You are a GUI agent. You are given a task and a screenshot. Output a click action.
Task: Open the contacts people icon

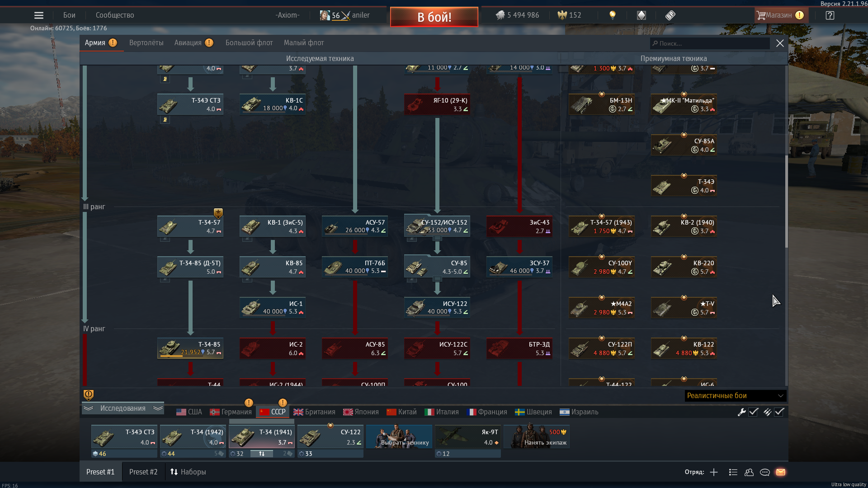coord(749,472)
